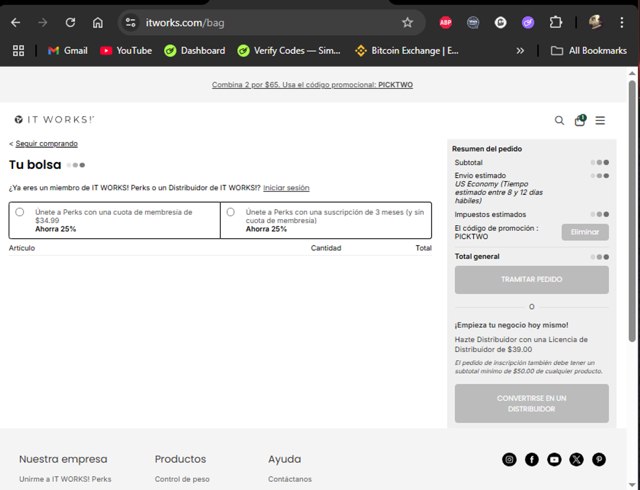The height and width of the screenshot is (490, 640).
Task: Go back with the browser back arrow
Action: [16, 22]
